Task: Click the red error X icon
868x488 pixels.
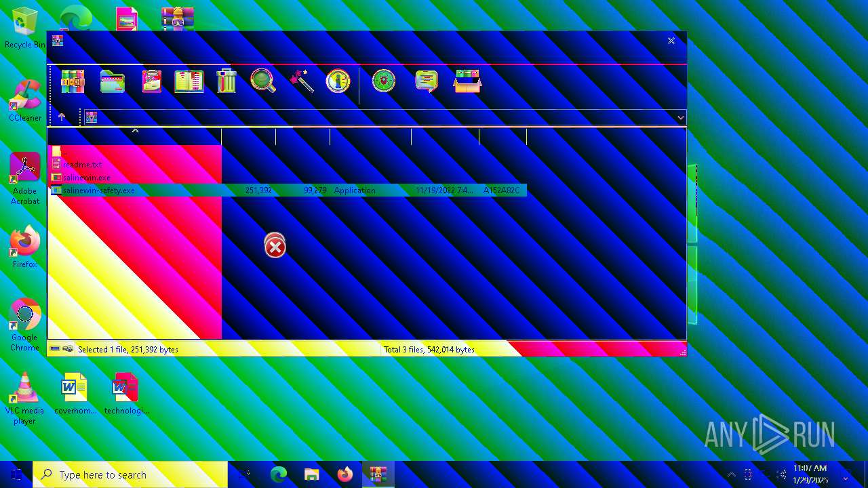Action: point(275,247)
